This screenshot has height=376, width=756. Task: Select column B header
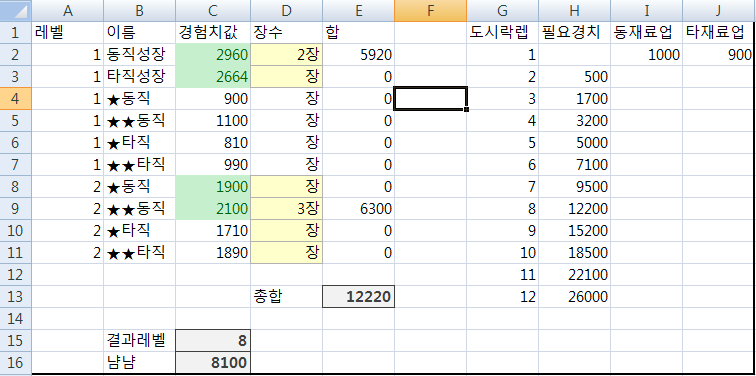point(140,11)
